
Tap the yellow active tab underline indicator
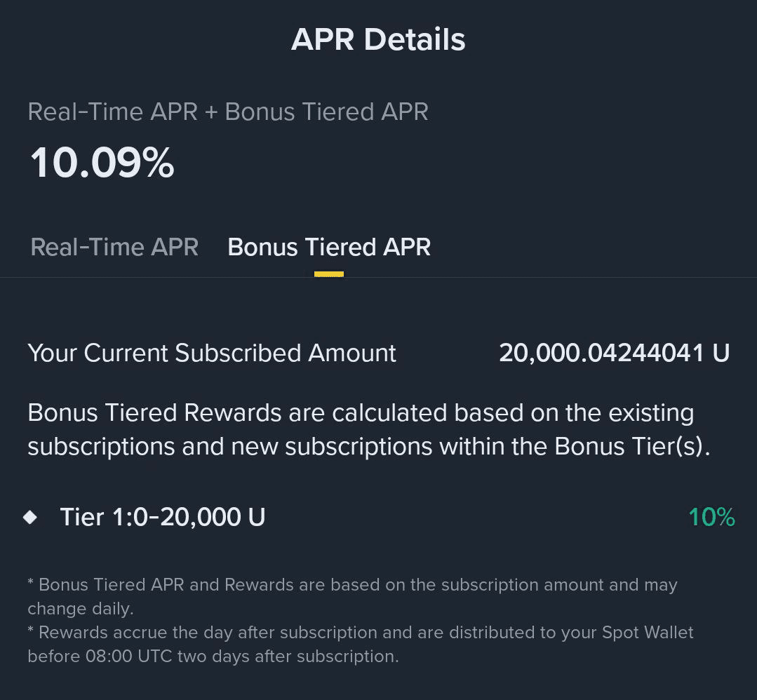(329, 274)
